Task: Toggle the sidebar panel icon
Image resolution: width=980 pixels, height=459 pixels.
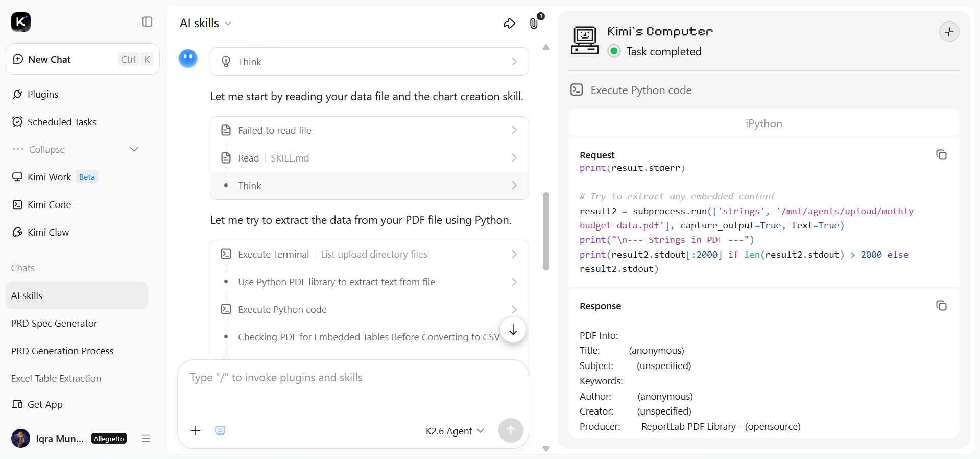Action: pos(147,21)
